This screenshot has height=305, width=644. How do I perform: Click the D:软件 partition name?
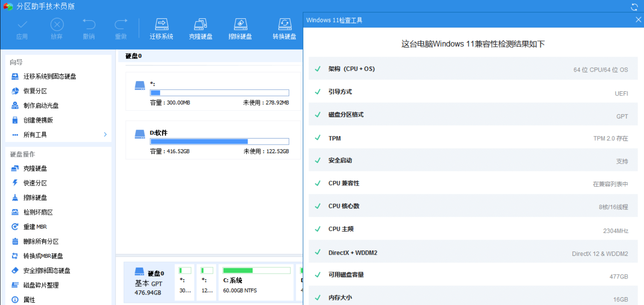(159, 133)
